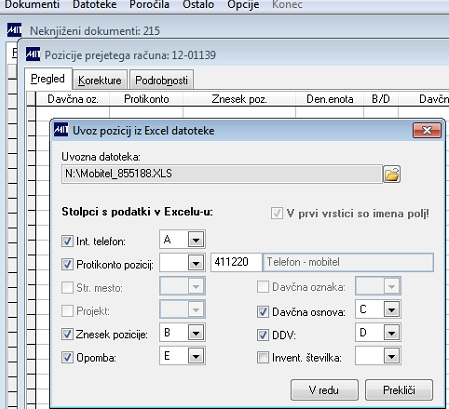The width and height of the screenshot is (449, 409).
Task: Click MIT icon of Pozicije prejetega računa window
Action: tap(33, 54)
